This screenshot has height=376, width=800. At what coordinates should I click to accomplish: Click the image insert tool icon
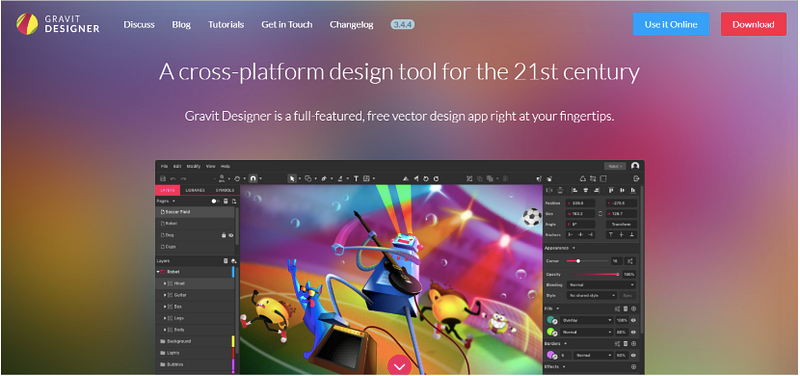tap(366, 179)
